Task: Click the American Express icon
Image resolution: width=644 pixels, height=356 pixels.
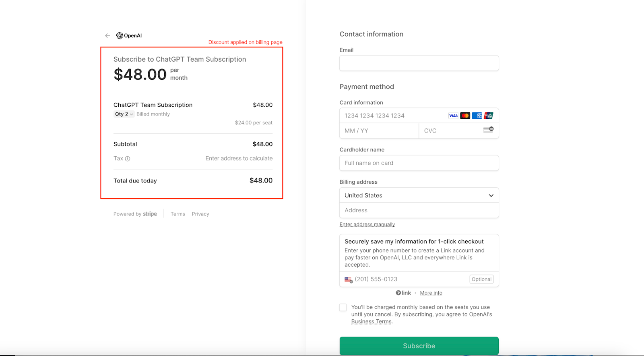Action: click(477, 116)
